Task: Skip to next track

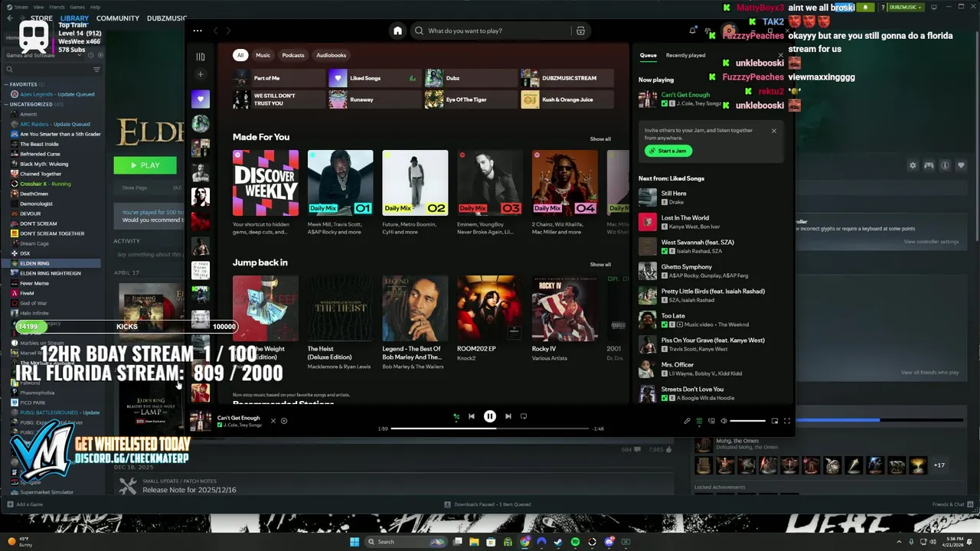Action: pyautogui.click(x=508, y=416)
